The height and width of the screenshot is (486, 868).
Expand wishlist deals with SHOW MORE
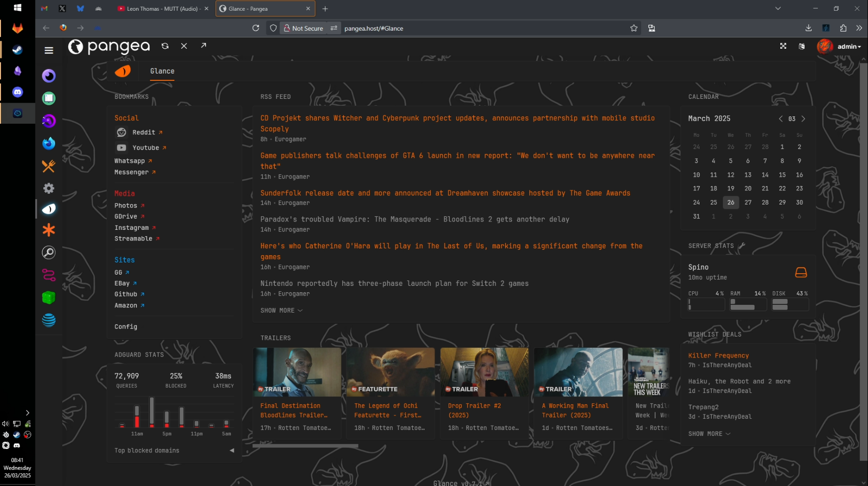click(709, 434)
